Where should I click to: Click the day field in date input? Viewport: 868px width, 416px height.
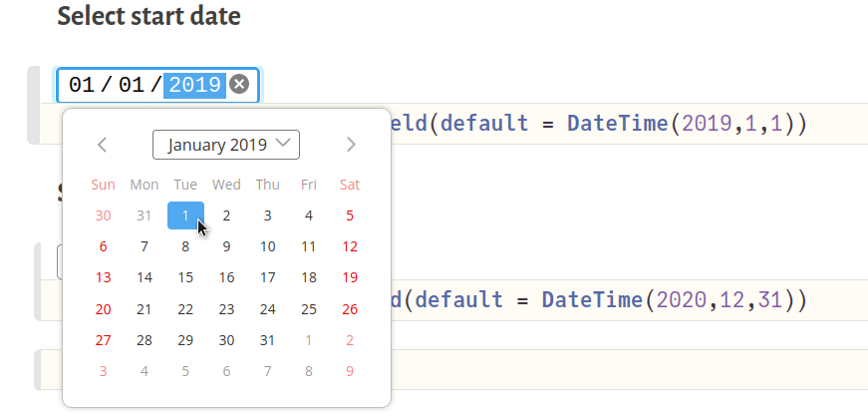point(132,85)
